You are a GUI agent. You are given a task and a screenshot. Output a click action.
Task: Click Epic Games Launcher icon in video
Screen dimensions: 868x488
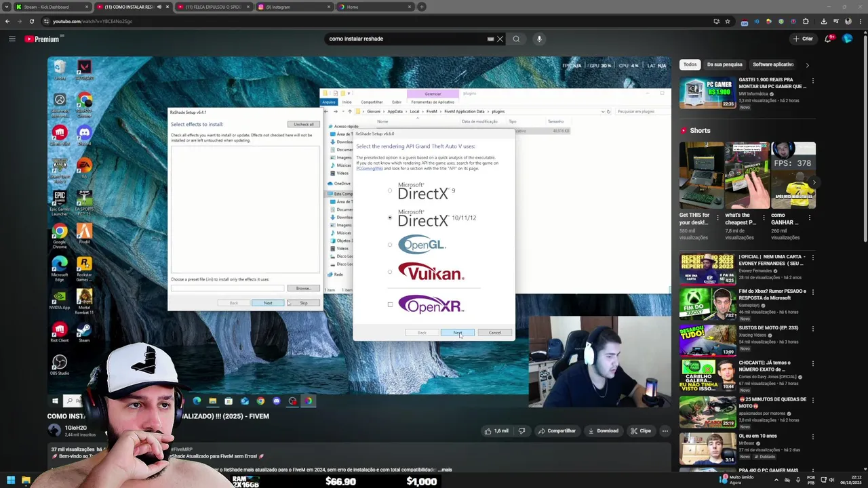click(x=60, y=201)
